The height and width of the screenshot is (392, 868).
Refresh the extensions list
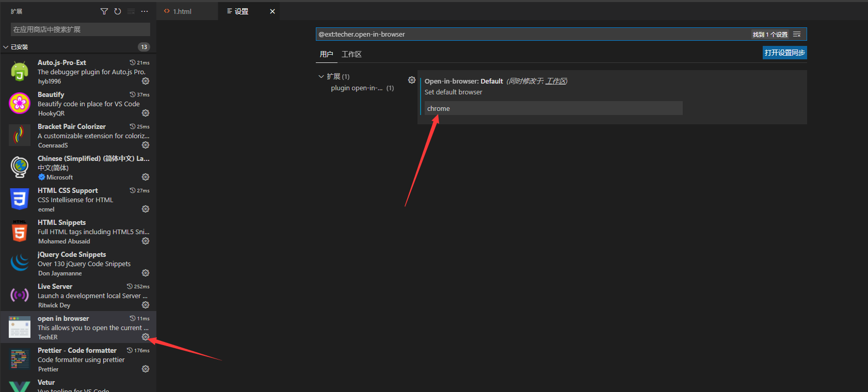point(118,11)
